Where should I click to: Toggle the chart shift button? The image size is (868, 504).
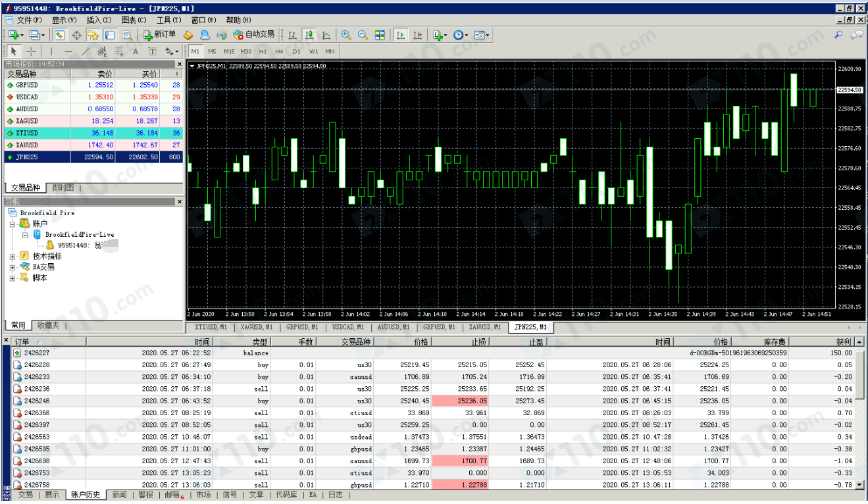point(417,35)
